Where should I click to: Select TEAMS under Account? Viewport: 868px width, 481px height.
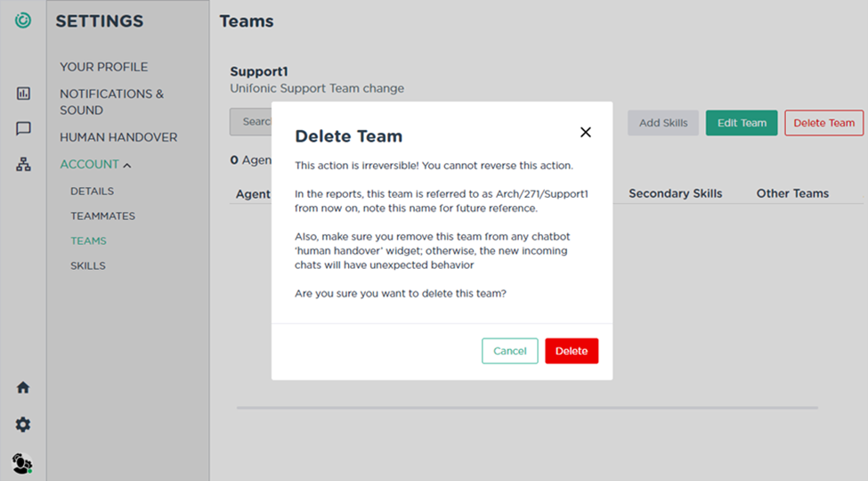click(x=88, y=241)
